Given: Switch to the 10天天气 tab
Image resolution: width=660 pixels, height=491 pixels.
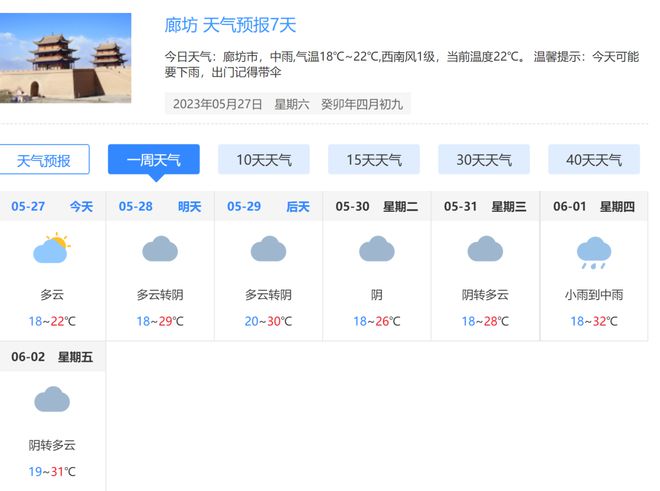Looking at the screenshot, I should pos(264,160).
